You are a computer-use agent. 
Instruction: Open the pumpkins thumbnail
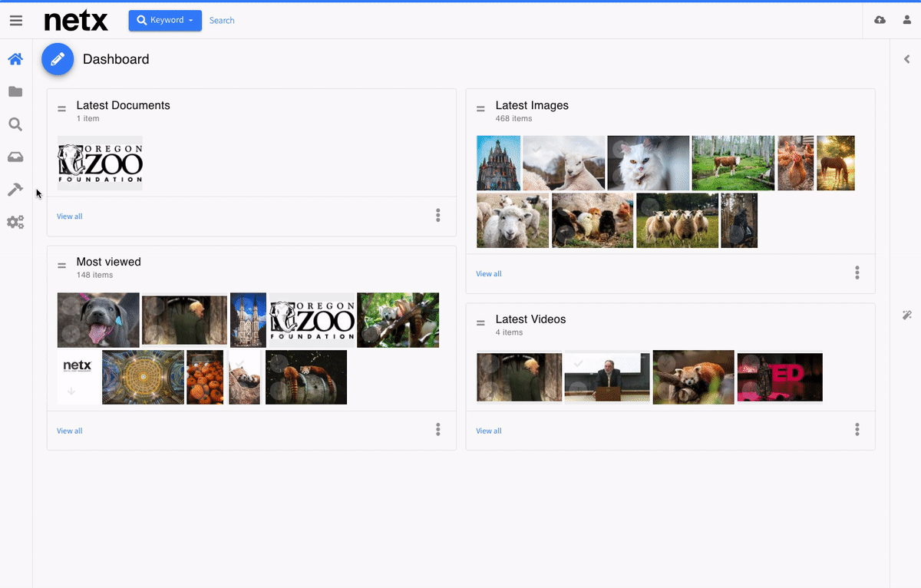click(205, 377)
